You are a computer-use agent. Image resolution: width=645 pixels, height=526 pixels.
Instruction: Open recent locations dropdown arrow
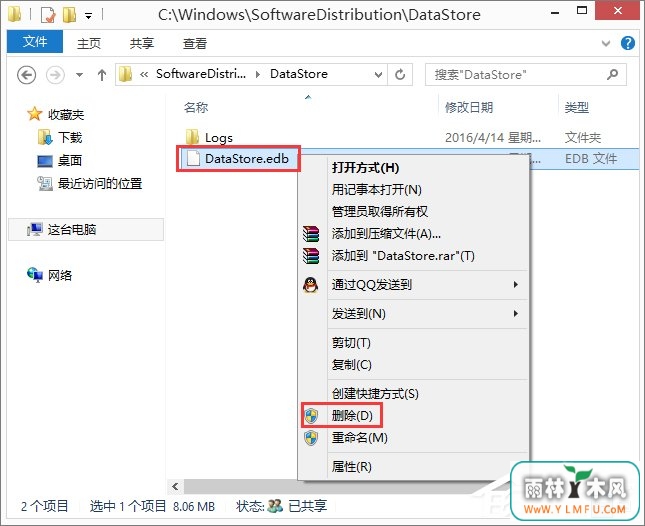79,75
